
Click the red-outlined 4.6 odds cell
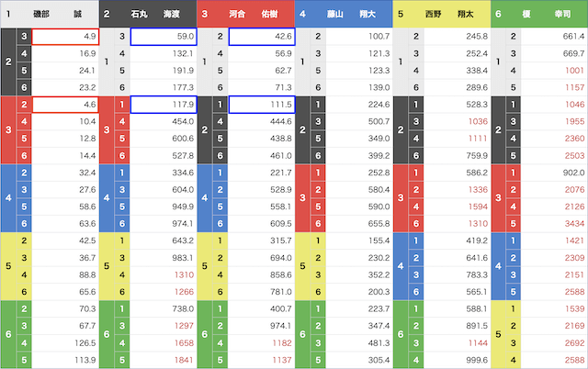pos(64,106)
